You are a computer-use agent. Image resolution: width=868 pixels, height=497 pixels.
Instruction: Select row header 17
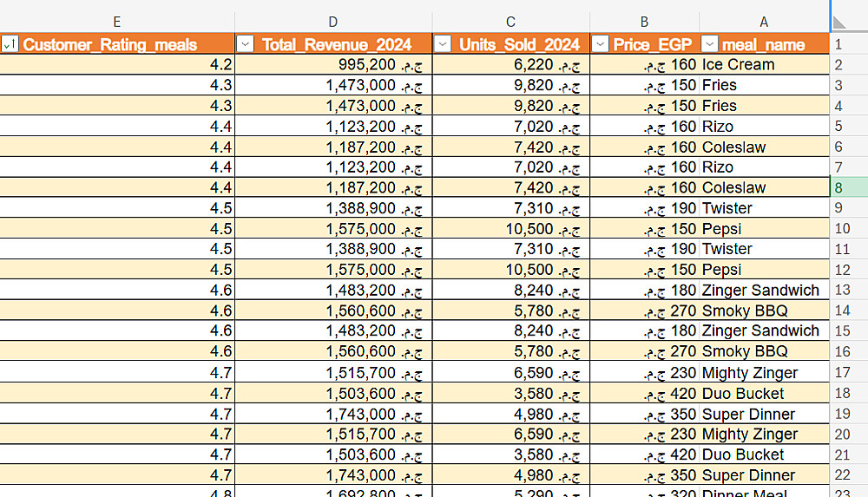[849, 372]
